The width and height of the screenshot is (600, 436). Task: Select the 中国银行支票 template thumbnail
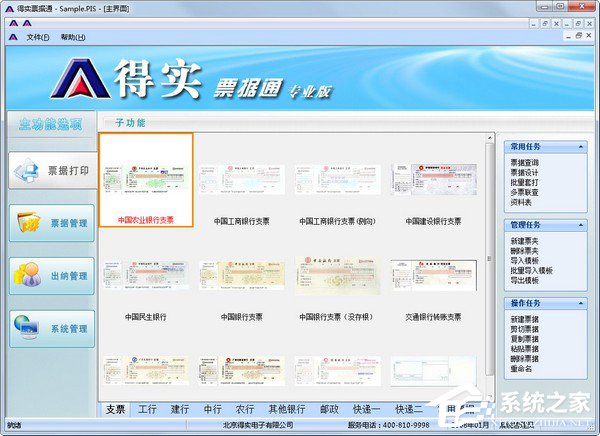tap(242, 275)
